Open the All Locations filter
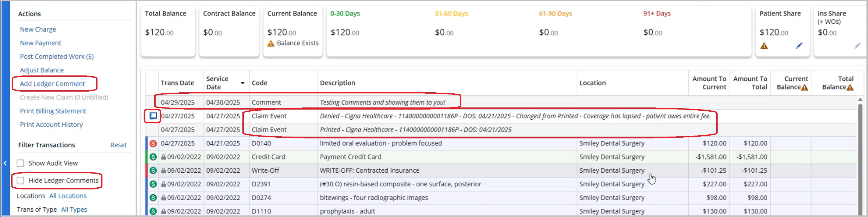The width and height of the screenshot is (868, 217). coord(68,196)
